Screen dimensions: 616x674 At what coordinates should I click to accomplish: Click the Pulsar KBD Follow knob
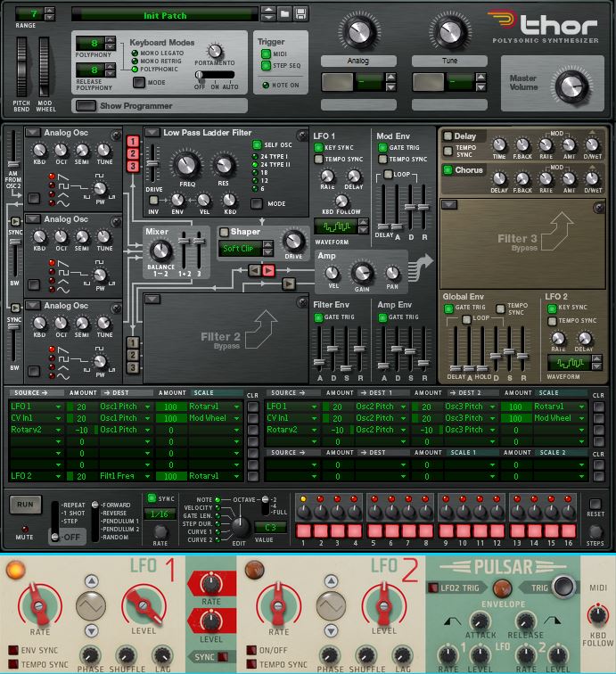point(598,614)
